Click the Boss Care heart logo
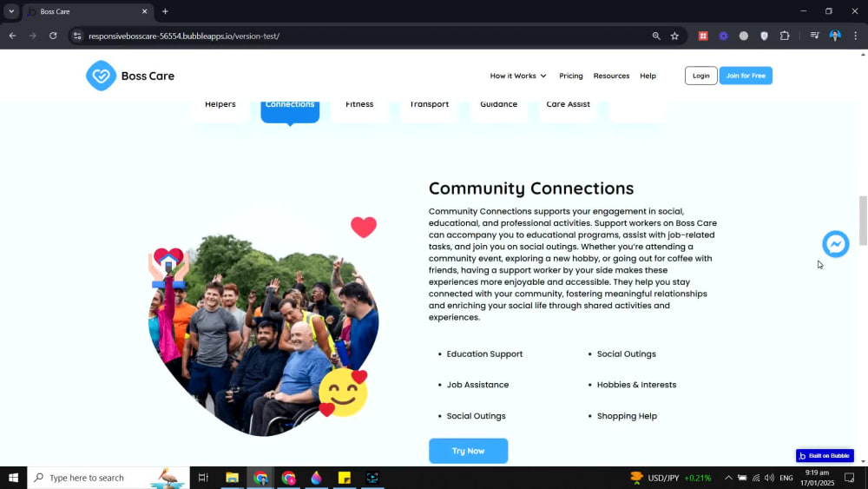Screen dimensions: 868x489 point(101,76)
